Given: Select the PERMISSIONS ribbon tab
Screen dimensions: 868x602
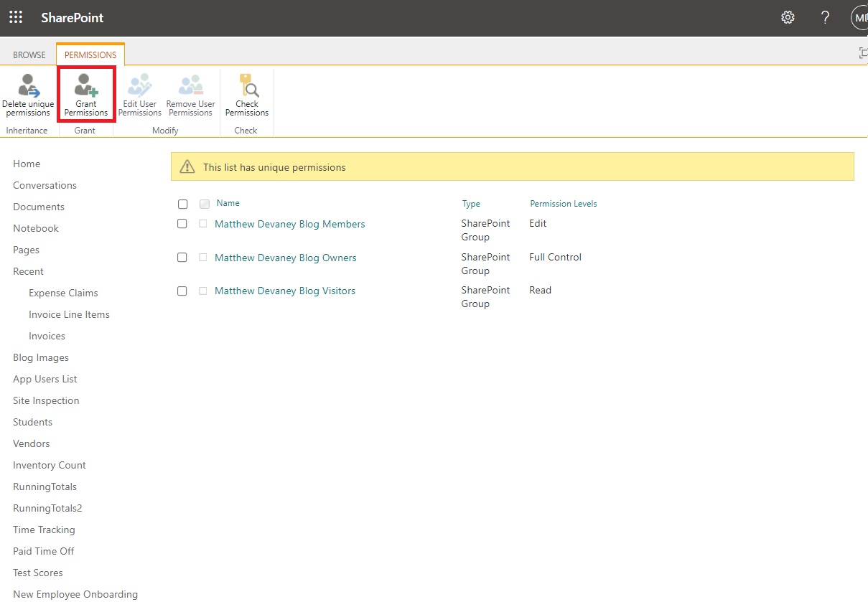Looking at the screenshot, I should 90,54.
